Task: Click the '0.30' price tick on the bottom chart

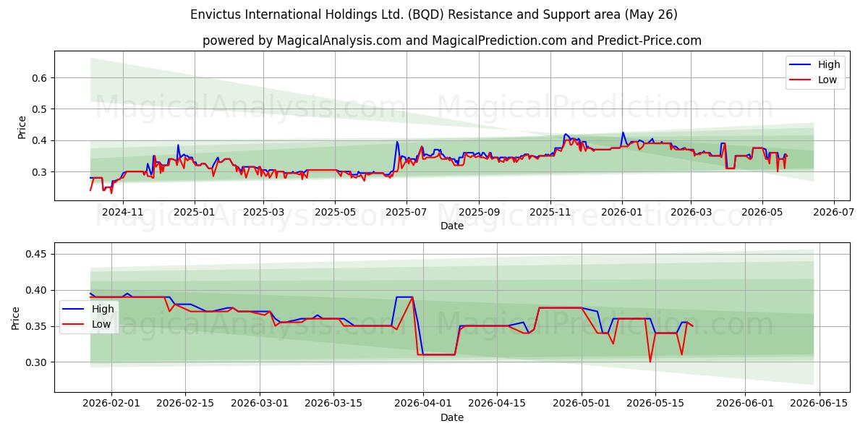Action: coord(38,362)
